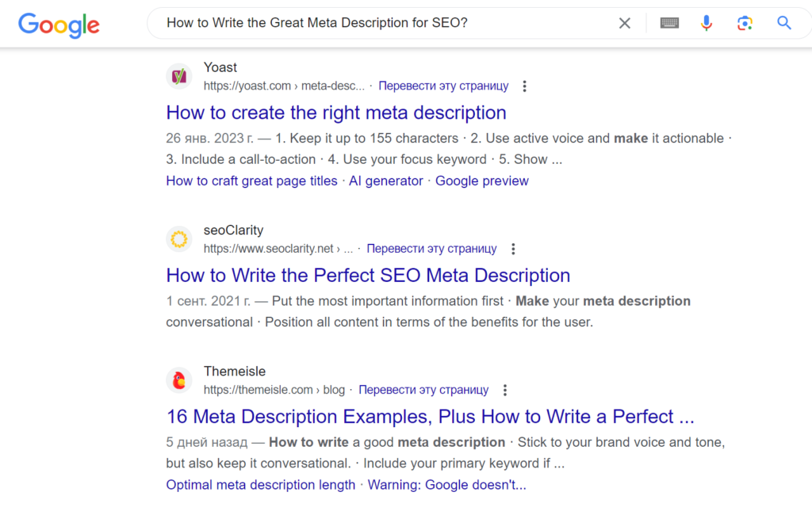Click the seoClarity site favicon

179,238
